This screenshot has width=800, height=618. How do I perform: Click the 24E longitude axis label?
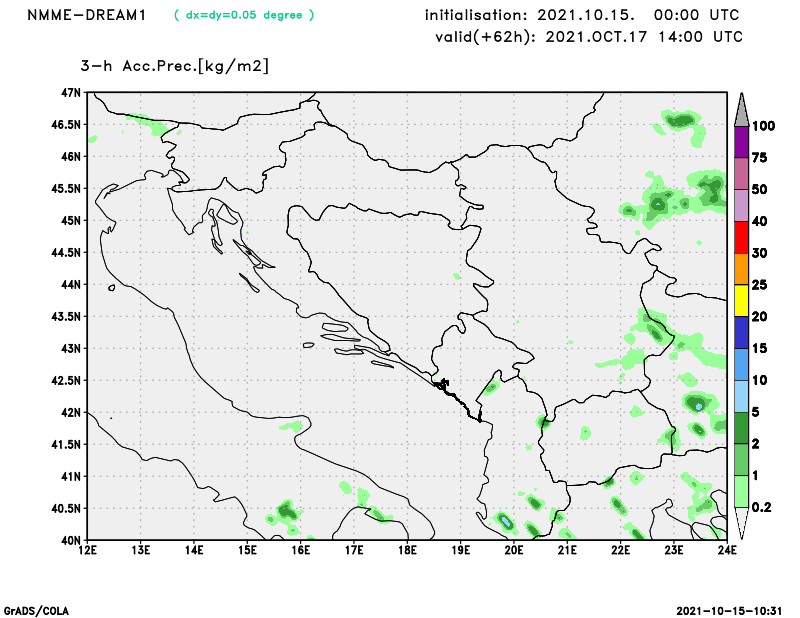(727, 550)
